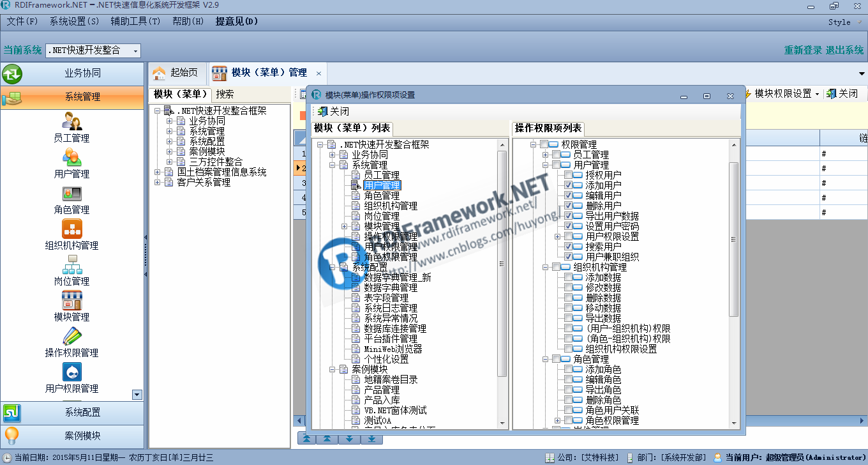Expand 国土档案管理信息系统 in left tree
Screen dimensions: 868x465
click(158, 172)
